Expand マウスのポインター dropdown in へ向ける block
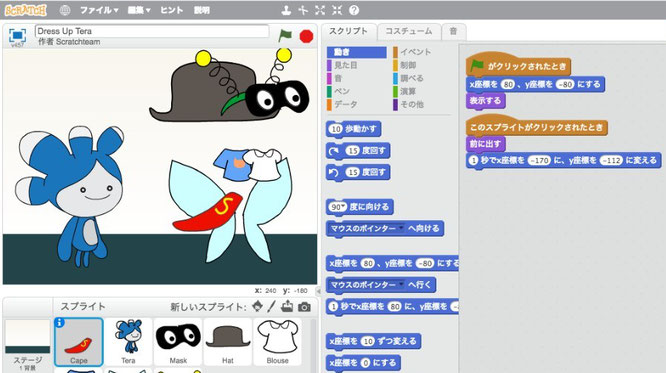This screenshot has width=666, height=373. coord(401,228)
